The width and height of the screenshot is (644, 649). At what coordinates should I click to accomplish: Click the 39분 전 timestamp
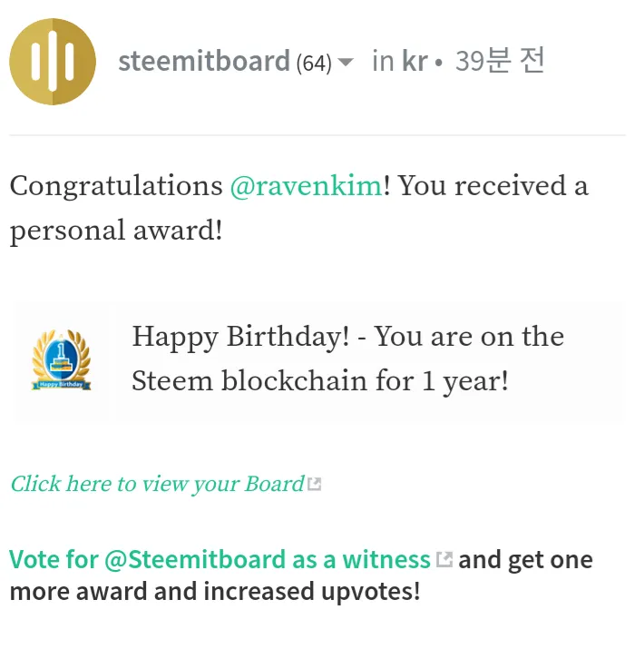point(500,61)
